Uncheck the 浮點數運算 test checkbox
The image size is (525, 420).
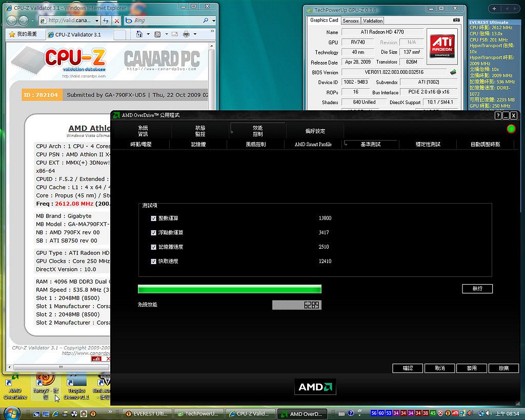(153, 233)
